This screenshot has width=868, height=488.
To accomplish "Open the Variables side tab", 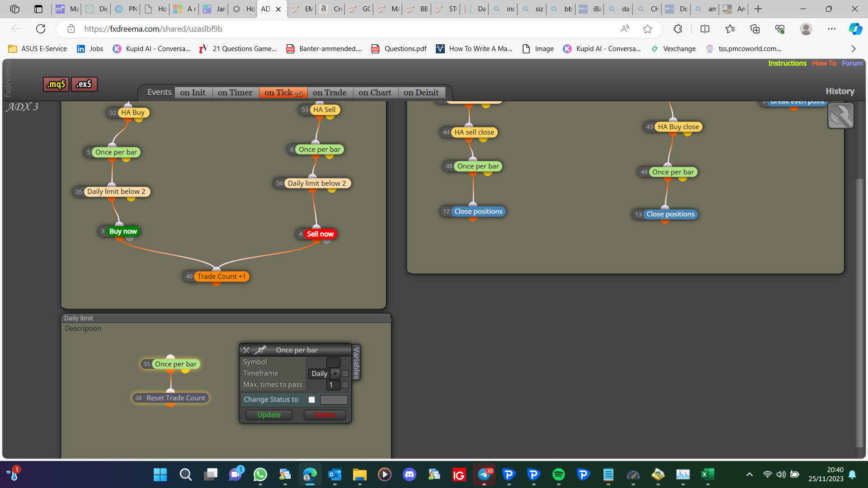I will tap(356, 363).
